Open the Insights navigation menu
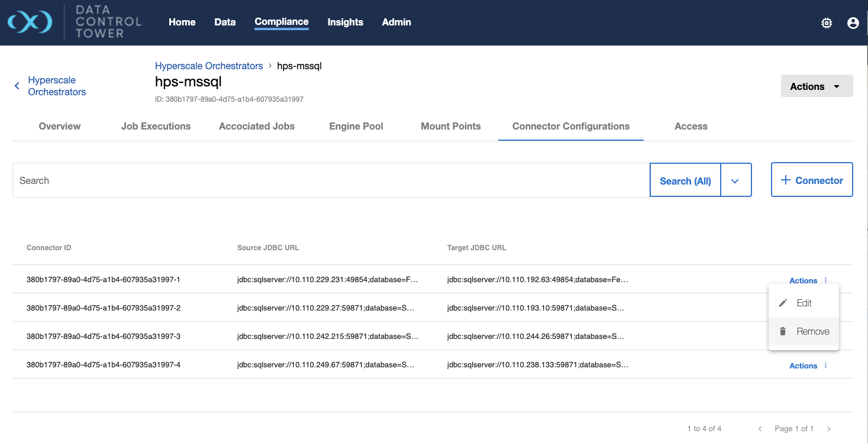The height and width of the screenshot is (443, 868). 345,22
